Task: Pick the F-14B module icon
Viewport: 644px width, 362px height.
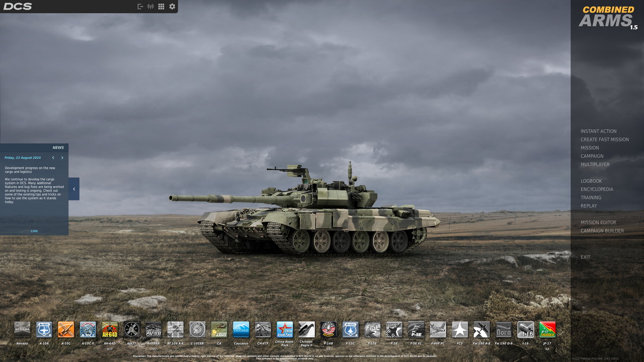Action: click(329, 329)
